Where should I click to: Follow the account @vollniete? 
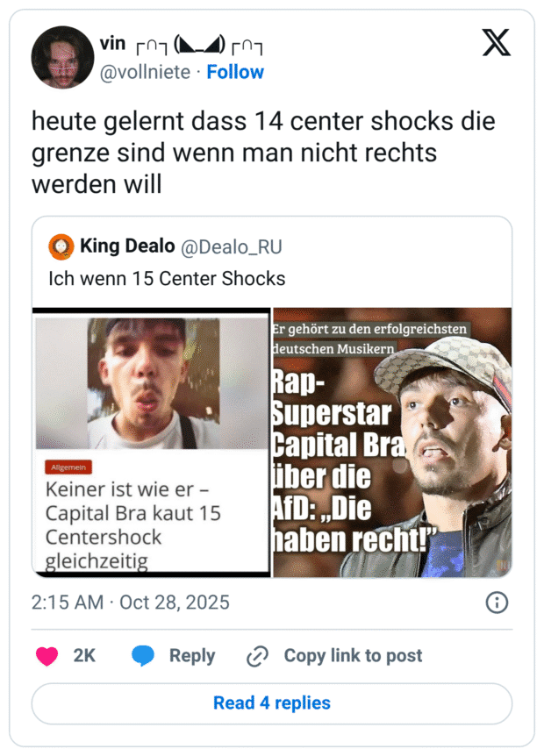click(x=235, y=72)
